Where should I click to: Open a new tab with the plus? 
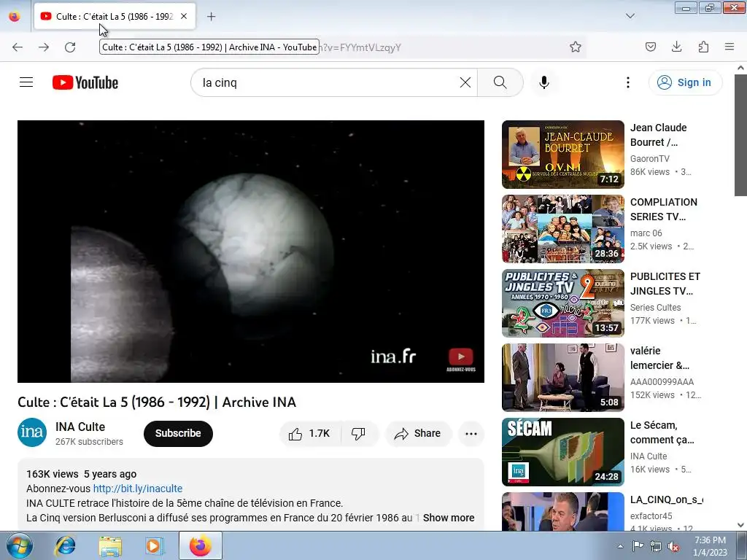(x=211, y=17)
